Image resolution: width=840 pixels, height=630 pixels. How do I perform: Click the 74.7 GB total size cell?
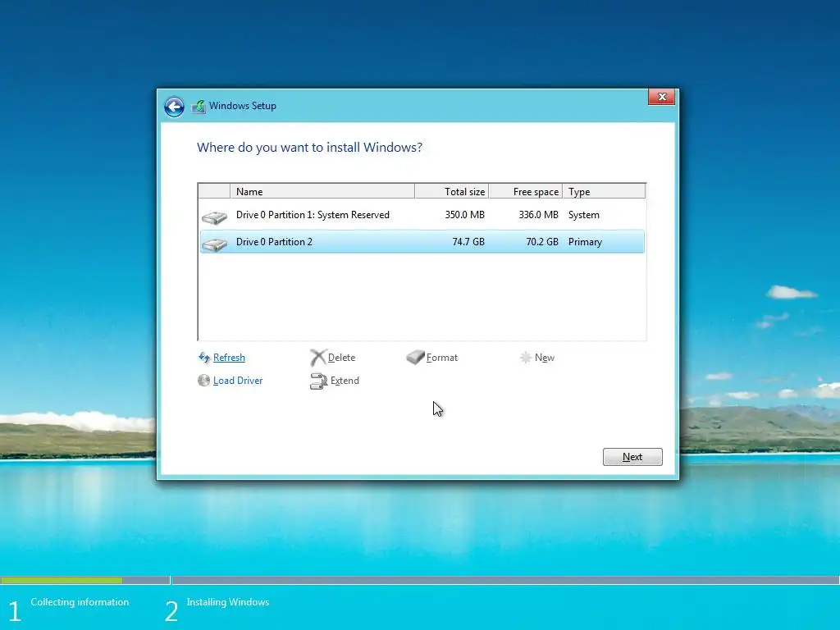point(468,242)
